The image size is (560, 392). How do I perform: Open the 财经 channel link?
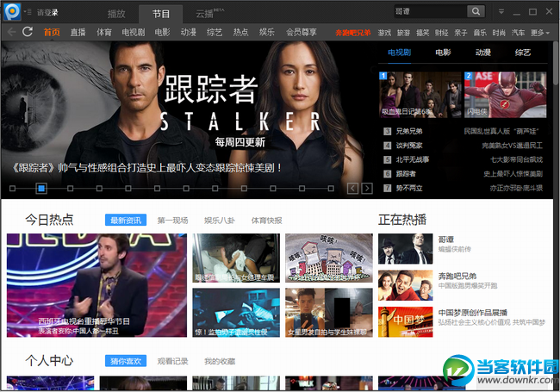(442, 33)
